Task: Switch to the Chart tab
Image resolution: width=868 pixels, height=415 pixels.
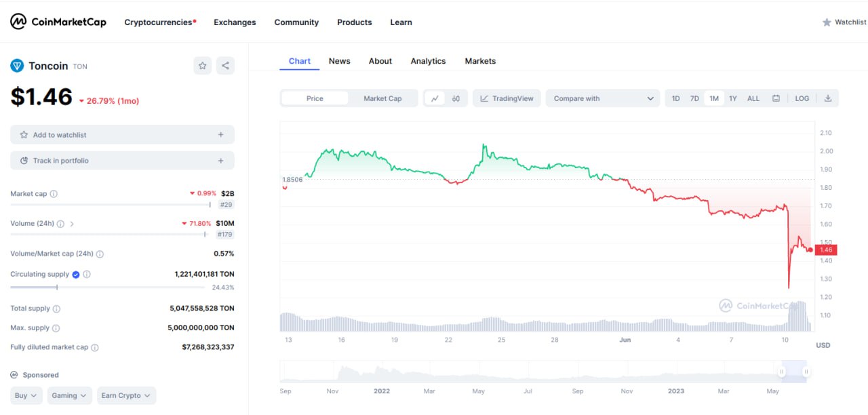Action: (x=300, y=61)
